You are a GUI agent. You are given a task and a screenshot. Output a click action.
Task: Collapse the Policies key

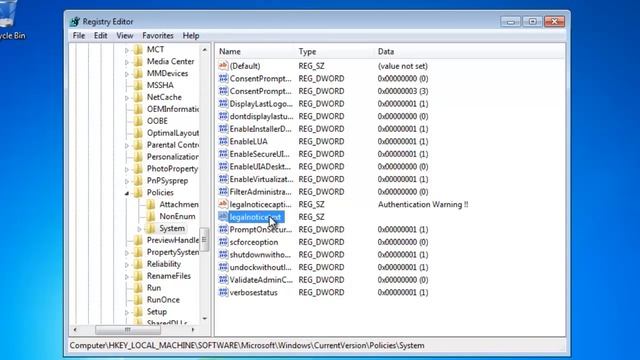pyautogui.click(x=127, y=193)
